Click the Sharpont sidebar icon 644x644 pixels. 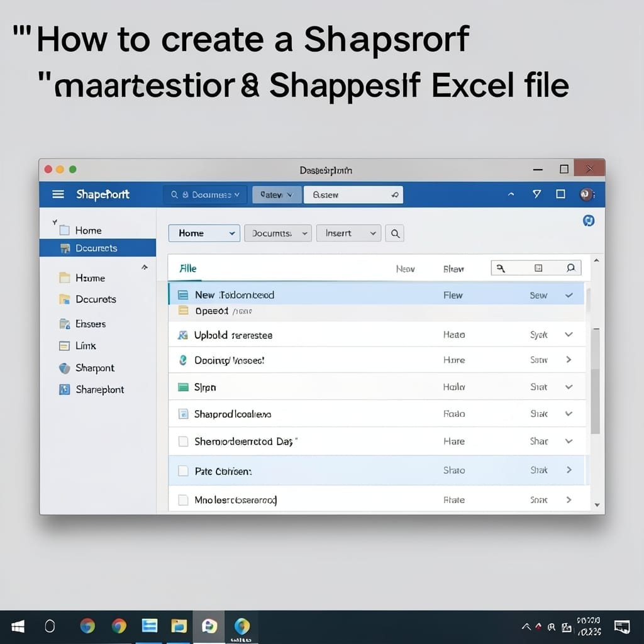[65, 368]
